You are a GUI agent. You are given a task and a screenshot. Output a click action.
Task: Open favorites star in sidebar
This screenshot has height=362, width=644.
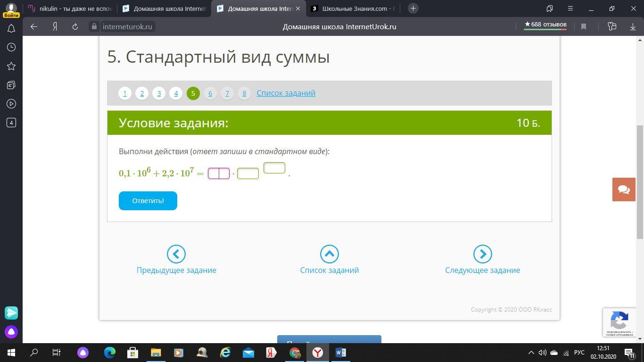[x=11, y=66]
